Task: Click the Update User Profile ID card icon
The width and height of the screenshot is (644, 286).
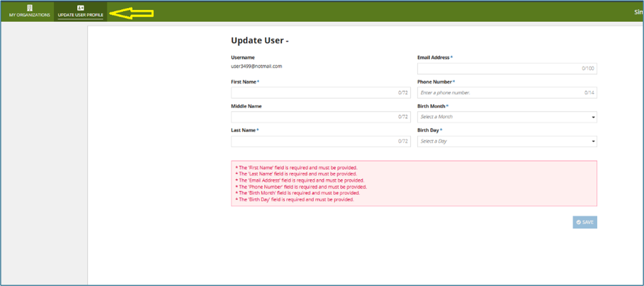Action: (x=81, y=8)
